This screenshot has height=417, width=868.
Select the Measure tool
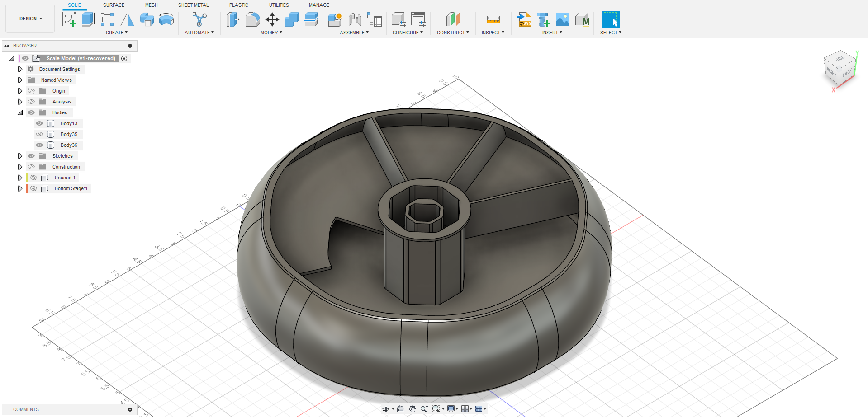[493, 19]
